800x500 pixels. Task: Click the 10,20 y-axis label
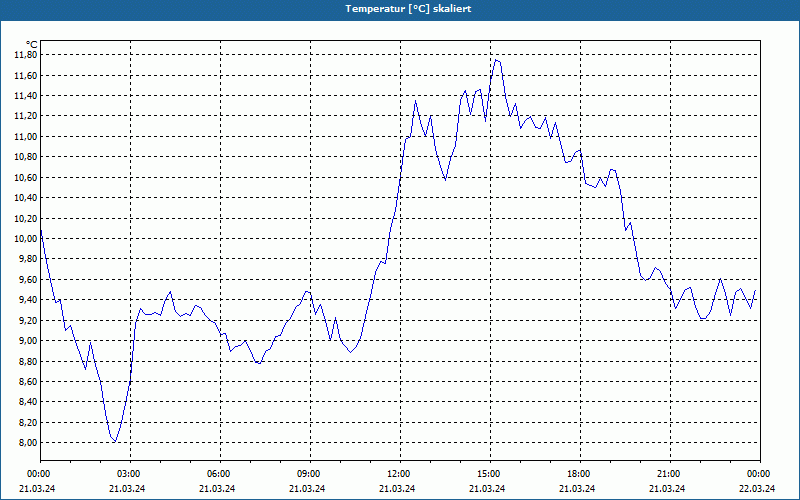[25, 218]
